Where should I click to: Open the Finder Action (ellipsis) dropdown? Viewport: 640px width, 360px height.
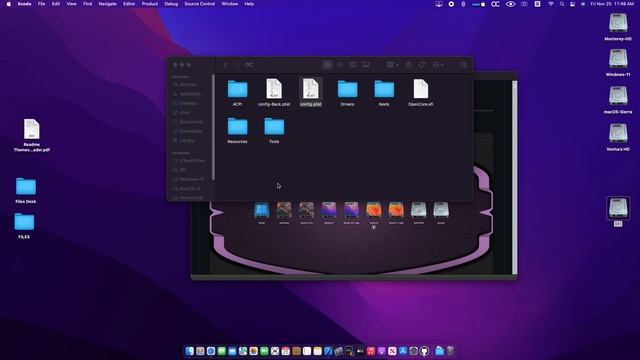(438, 64)
